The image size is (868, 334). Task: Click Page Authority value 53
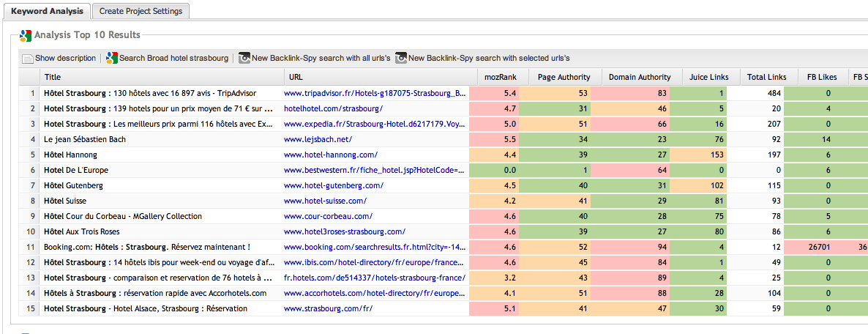point(583,93)
